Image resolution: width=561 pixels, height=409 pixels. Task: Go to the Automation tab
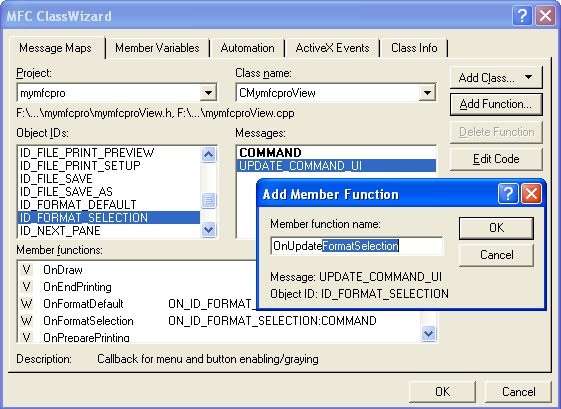tap(247, 48)
